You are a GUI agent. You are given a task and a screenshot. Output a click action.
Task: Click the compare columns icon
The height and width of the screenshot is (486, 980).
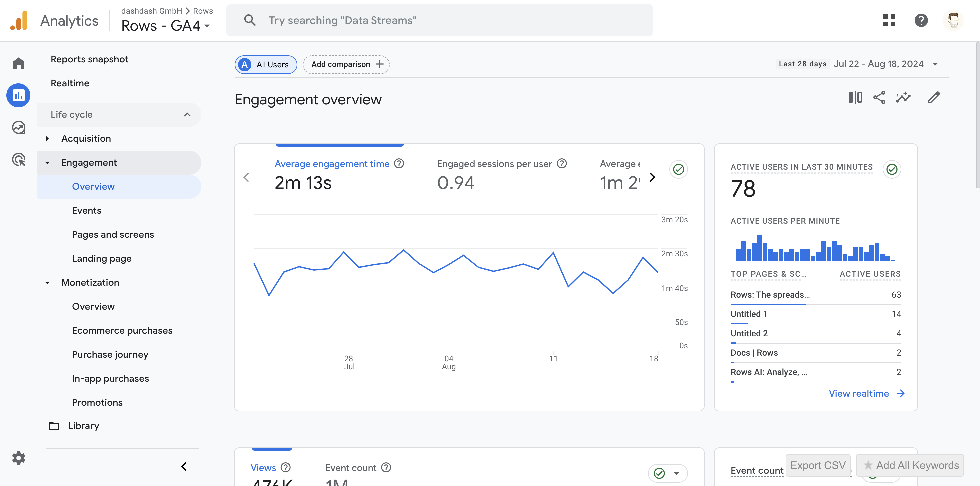(855, 97)
